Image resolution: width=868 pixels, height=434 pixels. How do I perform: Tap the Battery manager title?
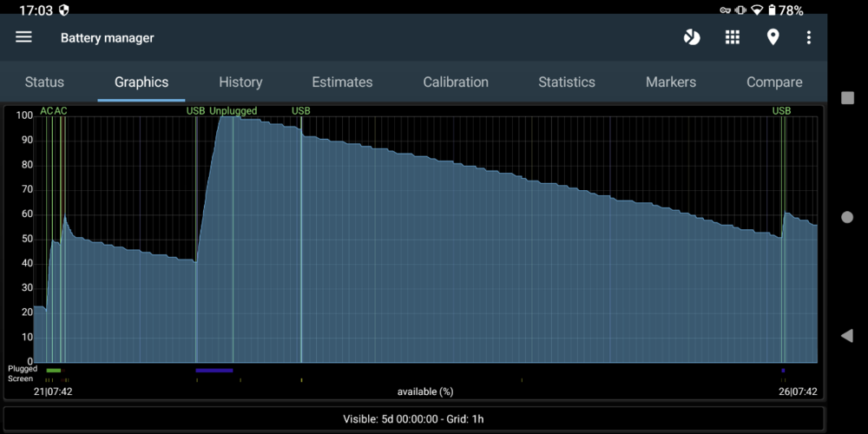(x=108, y=37)
